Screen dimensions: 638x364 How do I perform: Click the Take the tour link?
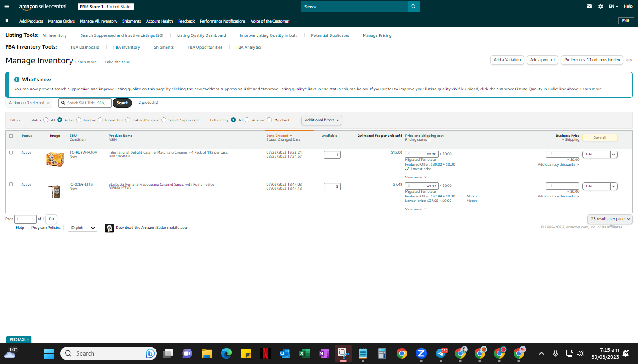[x=117, y=62]
